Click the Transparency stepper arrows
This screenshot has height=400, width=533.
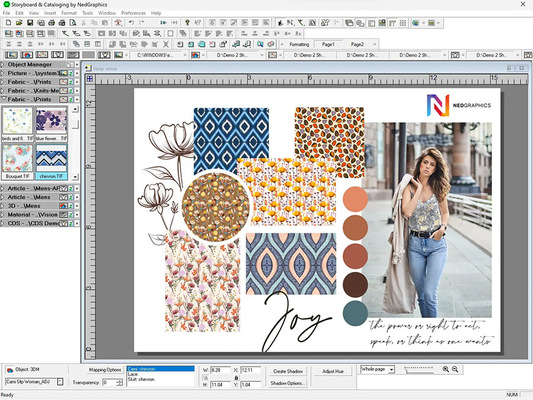click(120, 382)
